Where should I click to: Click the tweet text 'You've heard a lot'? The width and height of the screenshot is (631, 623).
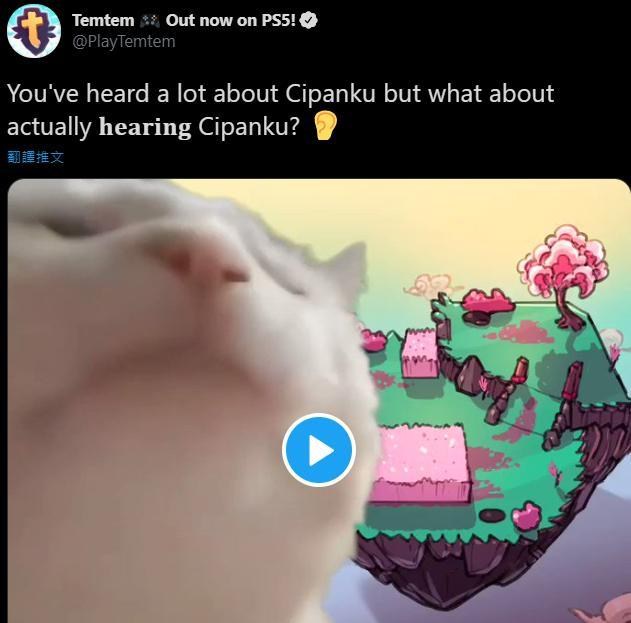pos(106,93)
